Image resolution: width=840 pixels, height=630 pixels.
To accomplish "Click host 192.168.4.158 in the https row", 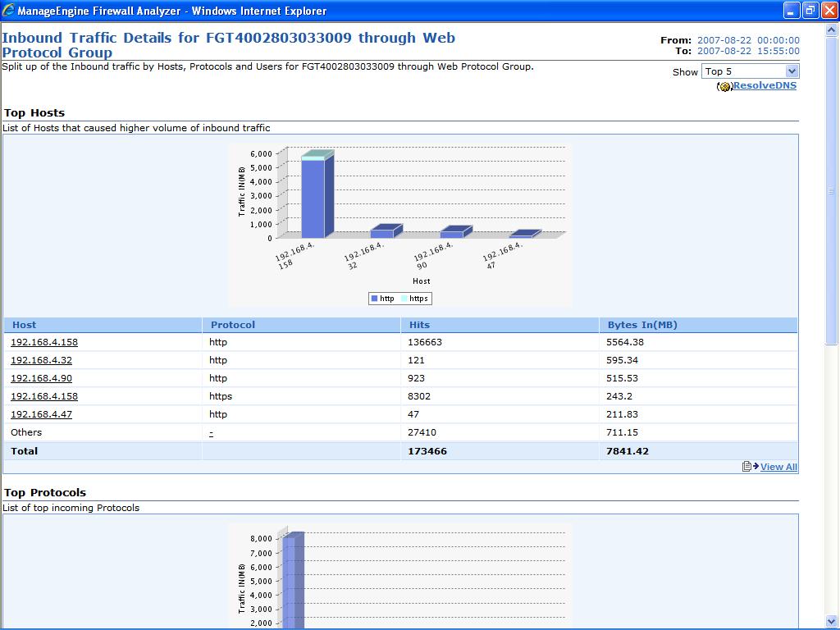I will (44, 396).
